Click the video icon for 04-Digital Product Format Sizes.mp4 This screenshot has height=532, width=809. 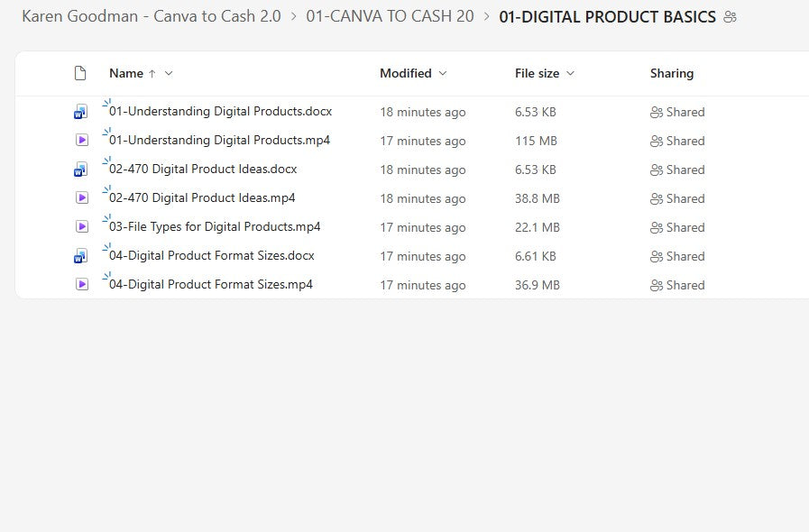[81, 285]
